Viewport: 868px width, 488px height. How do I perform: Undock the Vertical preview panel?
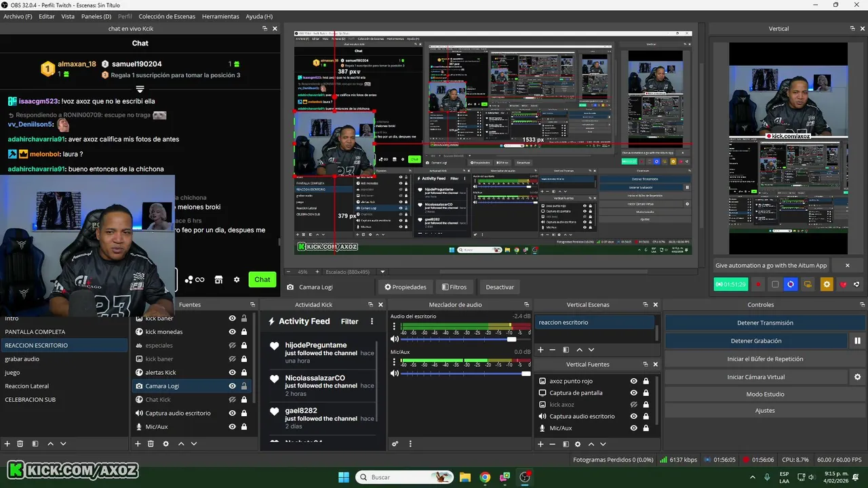click(x=852, y=28)
